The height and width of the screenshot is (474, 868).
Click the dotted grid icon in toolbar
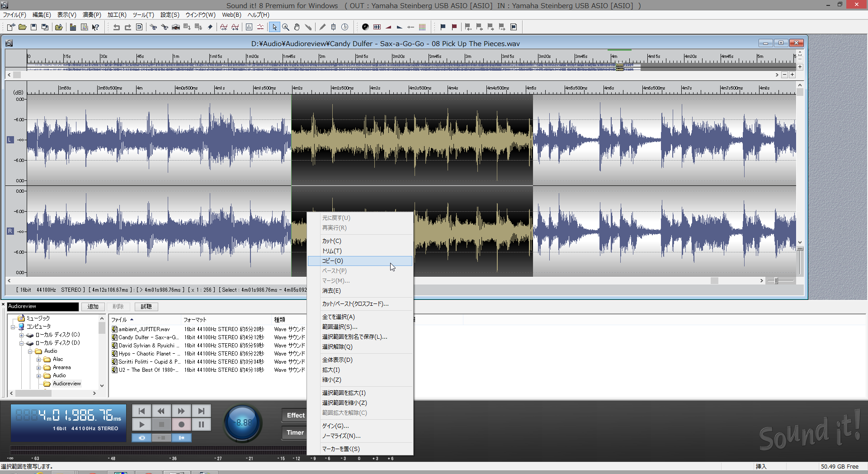[422, 27]
